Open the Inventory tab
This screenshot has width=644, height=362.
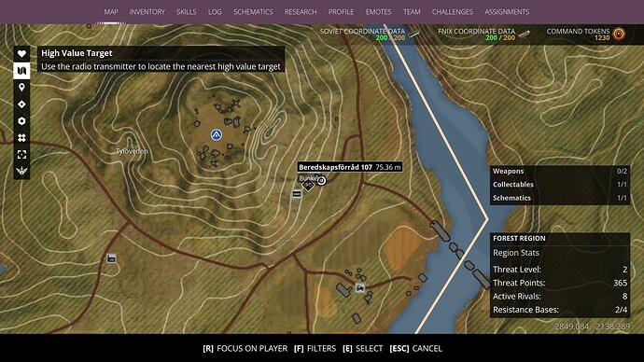tap(147, 12)
